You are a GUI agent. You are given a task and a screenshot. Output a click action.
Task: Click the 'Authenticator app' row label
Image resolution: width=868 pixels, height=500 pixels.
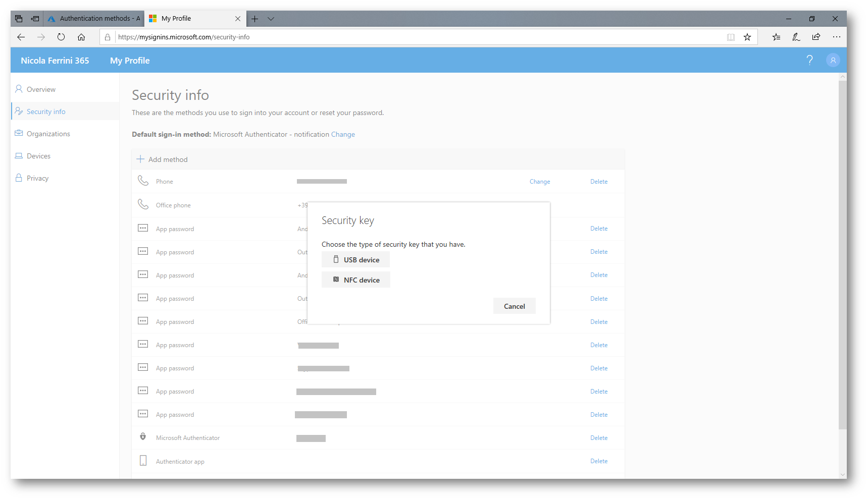(x=180, y=462)
